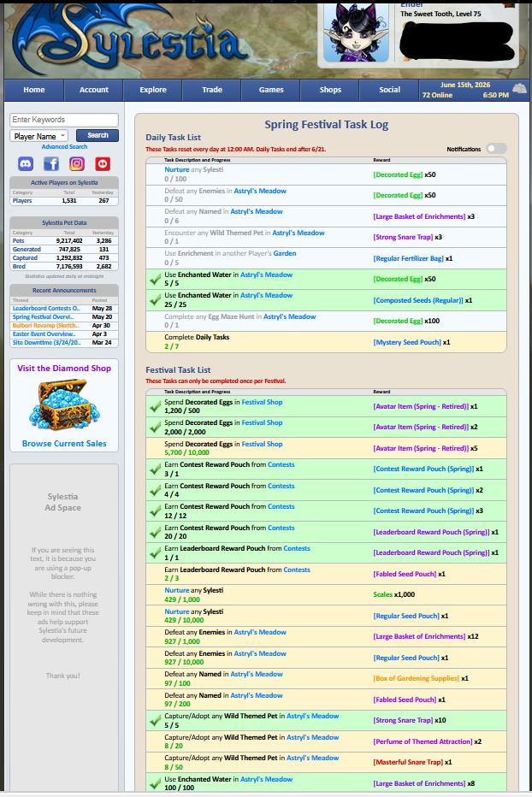Open the Facebook social icon

pos(51,163)
